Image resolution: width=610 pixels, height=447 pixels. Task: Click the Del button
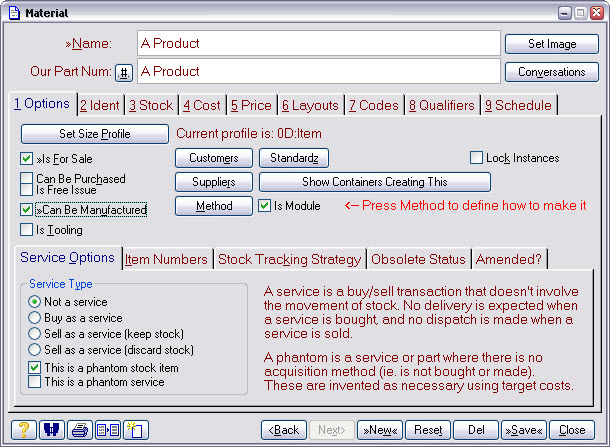(x=476, y=430)
